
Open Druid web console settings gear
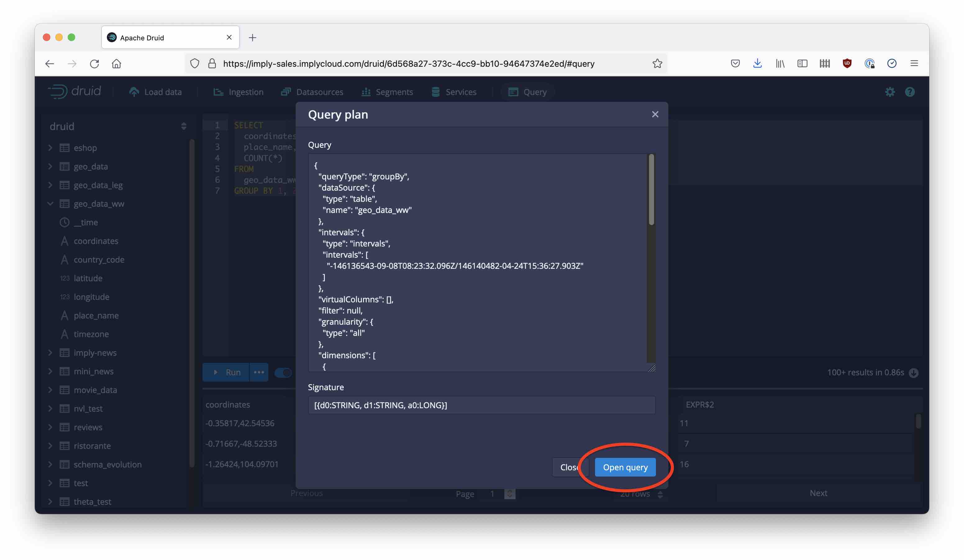[x=890, y=92]
